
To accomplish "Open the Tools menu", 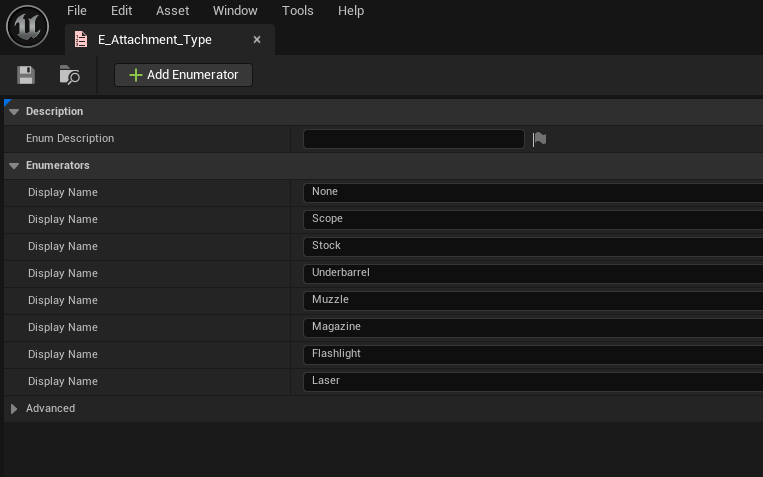I will pos(297,11).
